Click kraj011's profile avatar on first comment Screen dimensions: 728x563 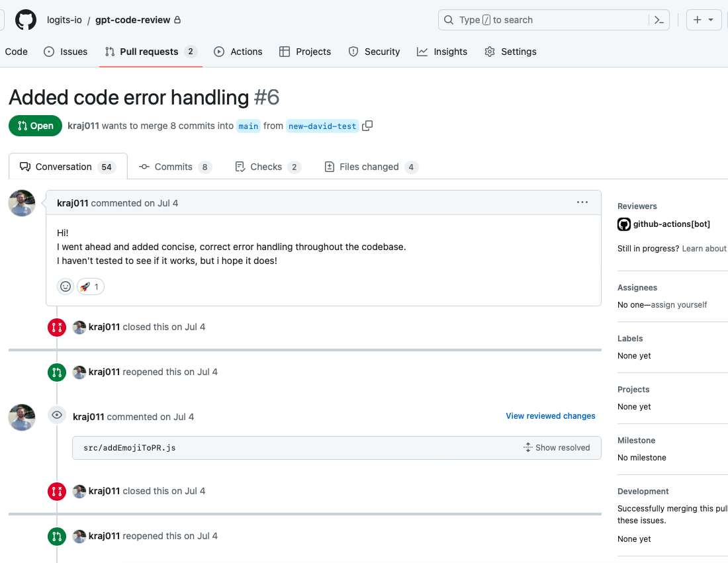click(21, 203)
